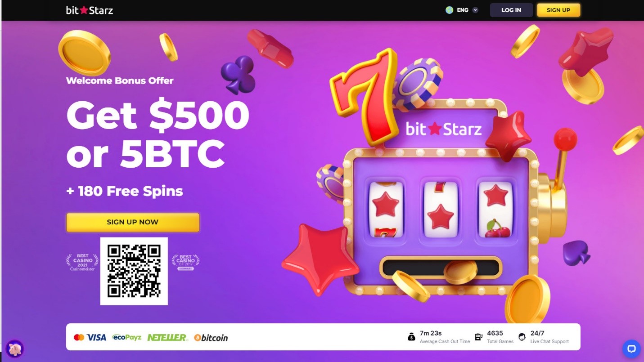Click the QR code image

[134, 271]
